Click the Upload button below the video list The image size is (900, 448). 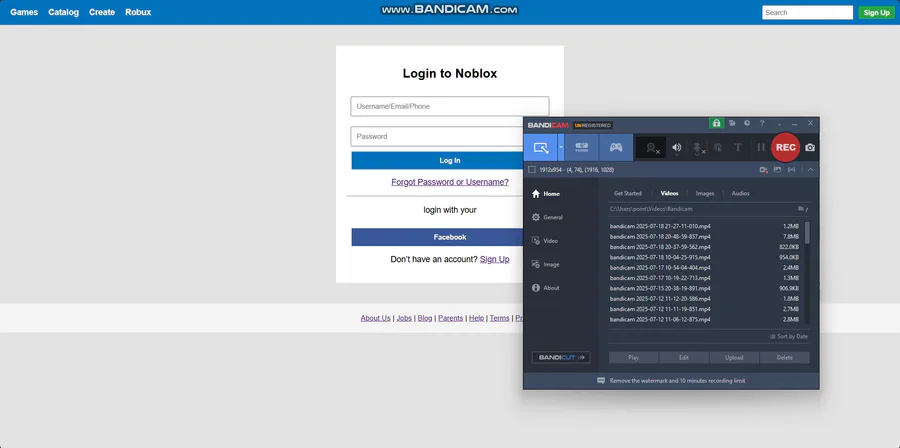click(x=734, y=357)
